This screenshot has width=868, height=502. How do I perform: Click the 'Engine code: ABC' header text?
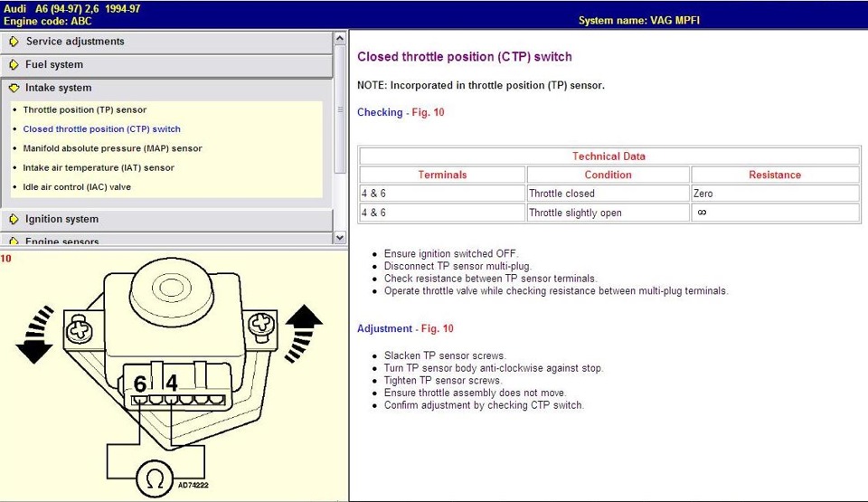pos(48,22)
